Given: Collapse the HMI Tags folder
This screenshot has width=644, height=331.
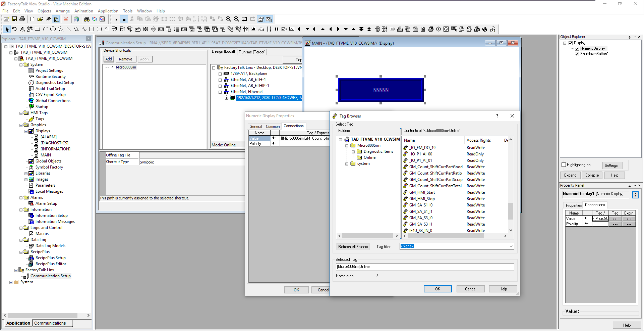Looking at the screenshot, I should coord(21,113).
